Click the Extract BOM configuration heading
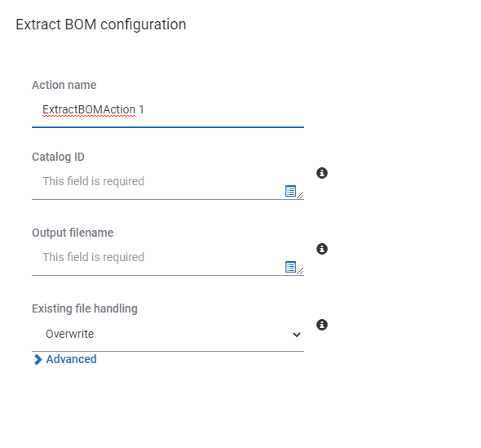The width and height of the screenshot is (481, 448). 101,24
